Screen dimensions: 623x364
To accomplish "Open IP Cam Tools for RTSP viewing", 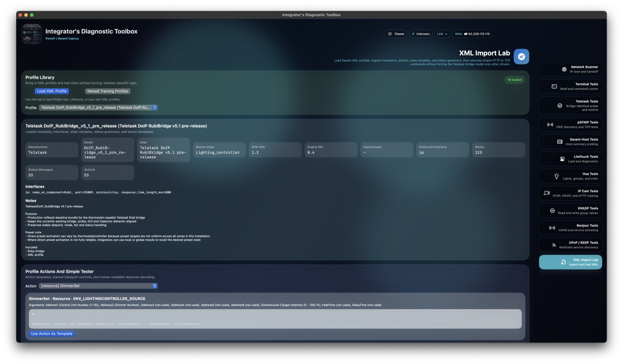I will pos(570,193).
